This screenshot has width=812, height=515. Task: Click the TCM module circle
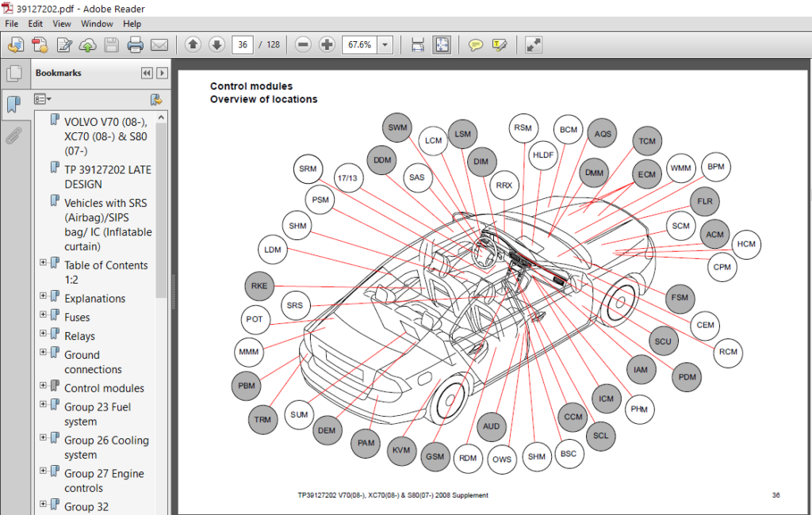pos(647,141)
